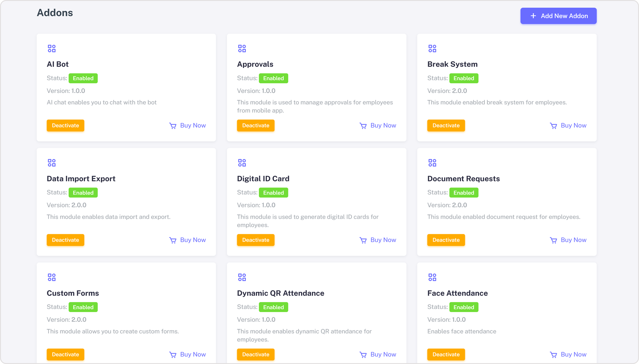639x364 pixels.
Task: Click the cart icon in Custom Forms card
Action: click(173, 355)
